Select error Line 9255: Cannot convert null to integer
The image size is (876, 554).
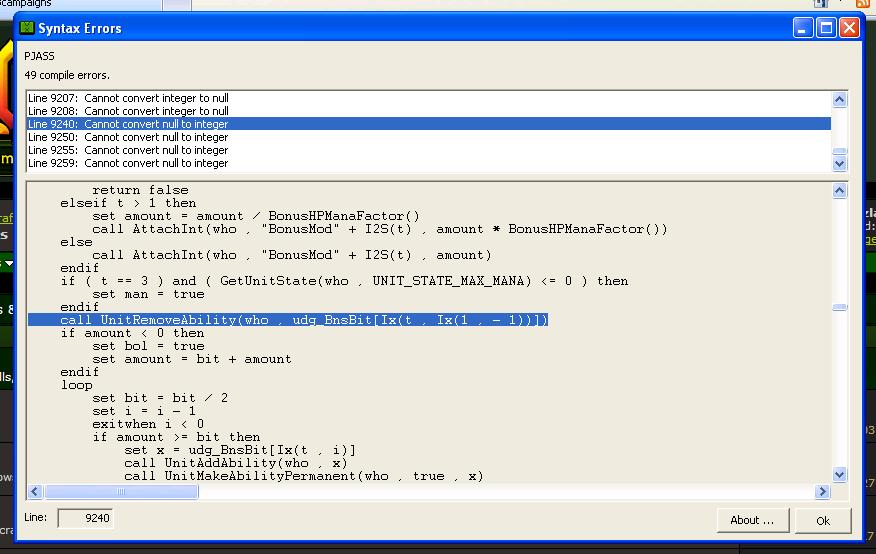point(429,150)
